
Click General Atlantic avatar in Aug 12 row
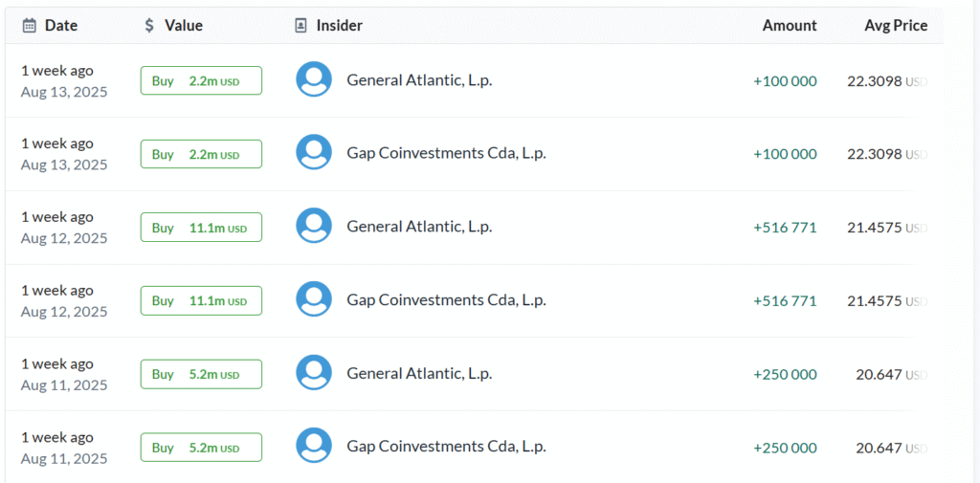(314, 226)
